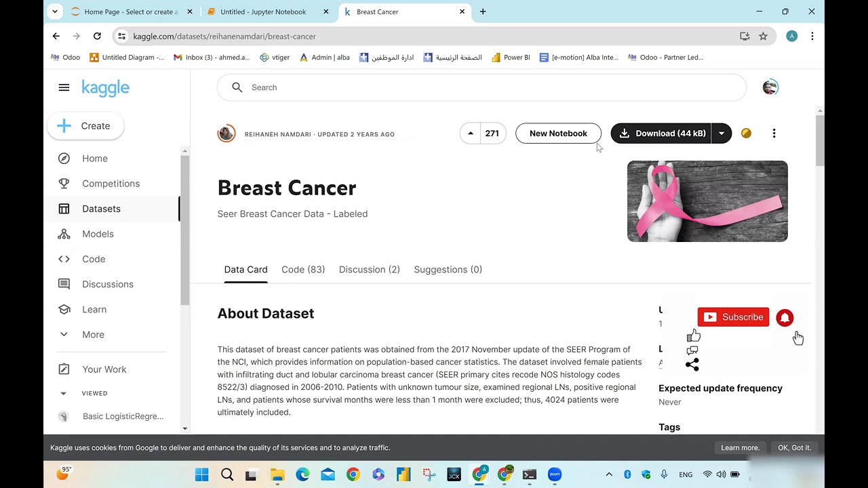868x488 pixels.
Task: Select Datasets in the sidebar
Action: pos(101,209)
